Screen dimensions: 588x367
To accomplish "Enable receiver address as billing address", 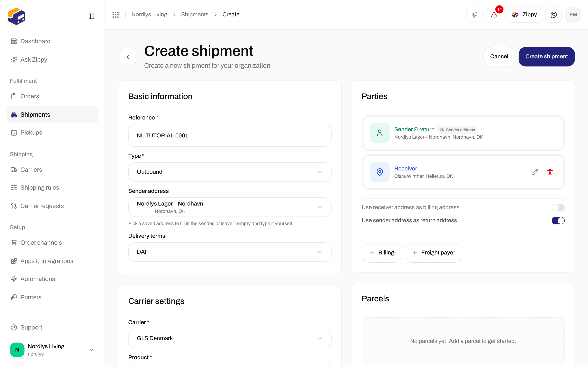I will pyautogui.click(x=558, y=208).
